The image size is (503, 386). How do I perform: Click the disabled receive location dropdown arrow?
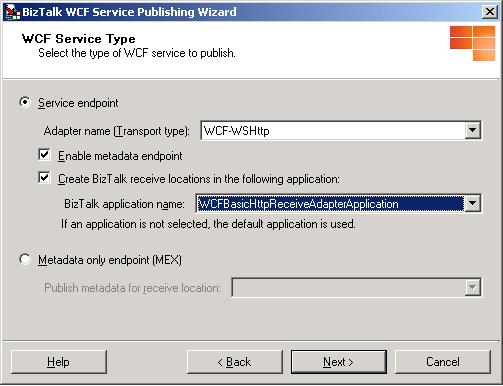tap(472, 287)
